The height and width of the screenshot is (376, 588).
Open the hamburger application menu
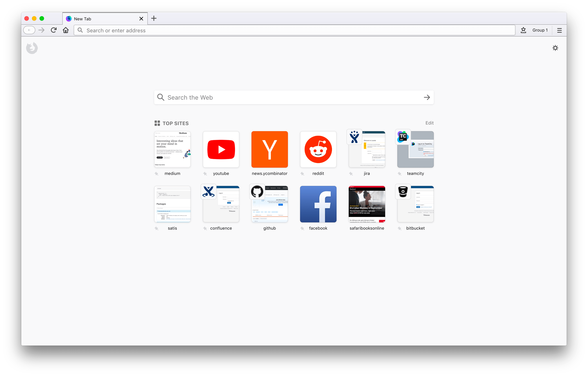click(x=559, y=30)
